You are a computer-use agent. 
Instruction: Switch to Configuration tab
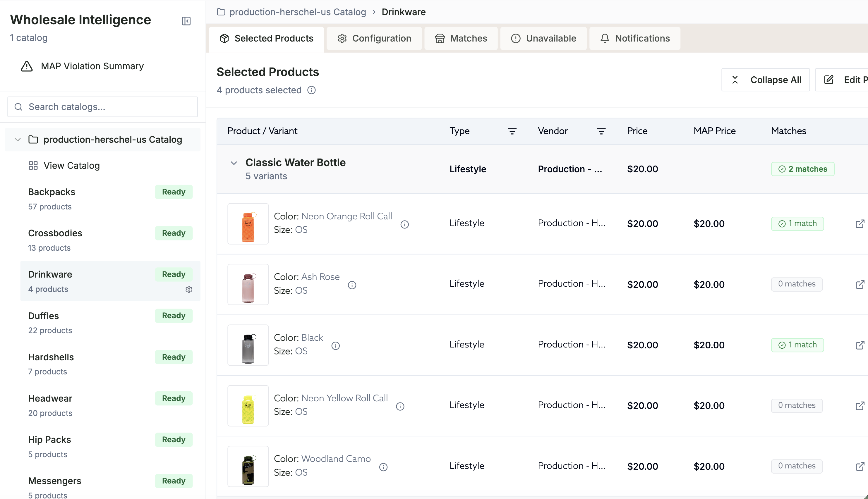click(x=374, y=38)
